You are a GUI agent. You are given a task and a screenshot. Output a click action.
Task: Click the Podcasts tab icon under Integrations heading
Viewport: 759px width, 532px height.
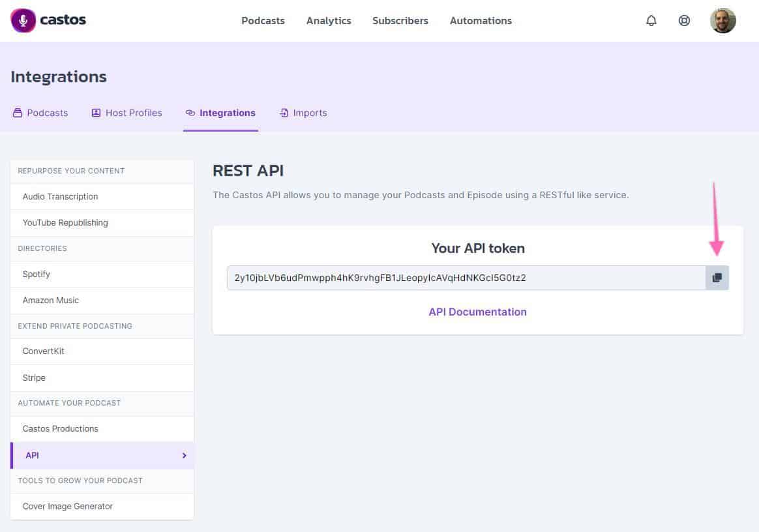pos(18,113)
